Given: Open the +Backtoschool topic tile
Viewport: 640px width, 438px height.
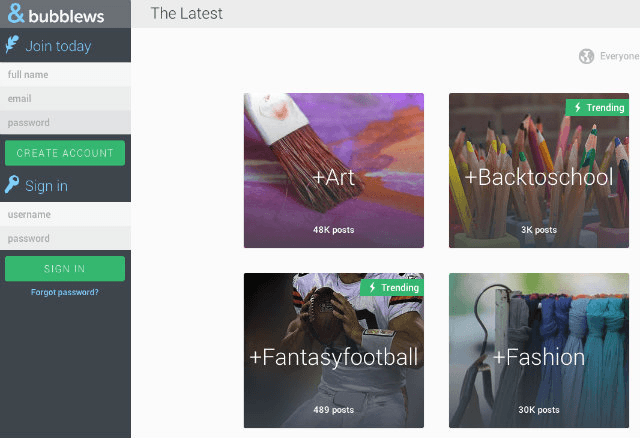Looking at the screenshot, I should pos(538,175).
